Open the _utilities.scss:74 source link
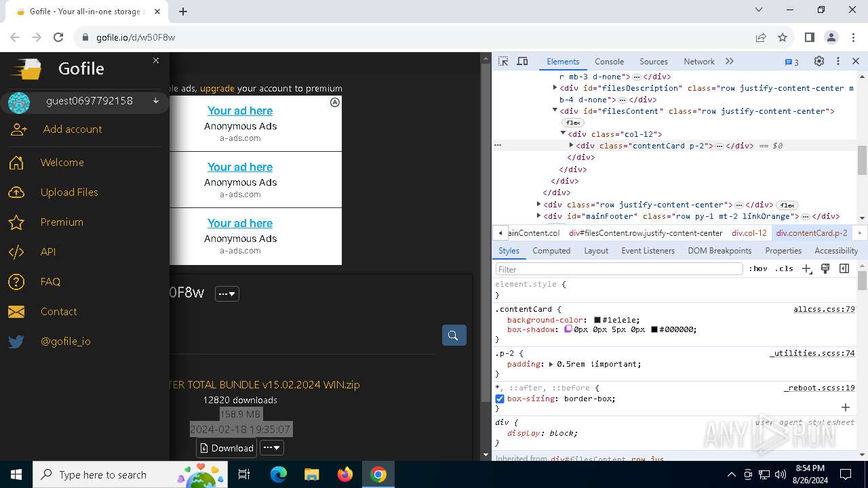Screen dimensions: 868x488 coord(812,353)
